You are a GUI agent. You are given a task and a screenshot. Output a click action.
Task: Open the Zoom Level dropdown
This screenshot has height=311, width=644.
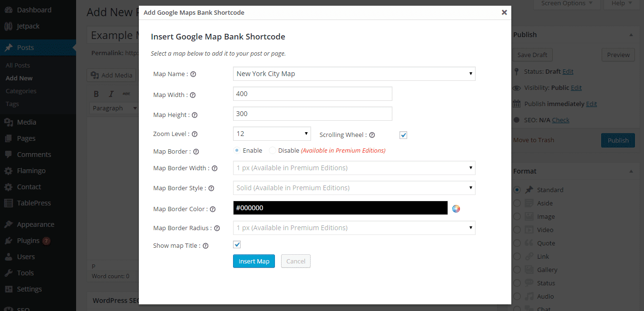(x=272, y=134)
